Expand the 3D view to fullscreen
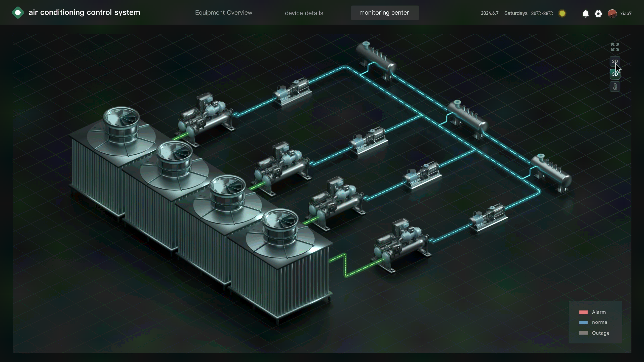Screen dimensions: 644x362 click(615, 47)
